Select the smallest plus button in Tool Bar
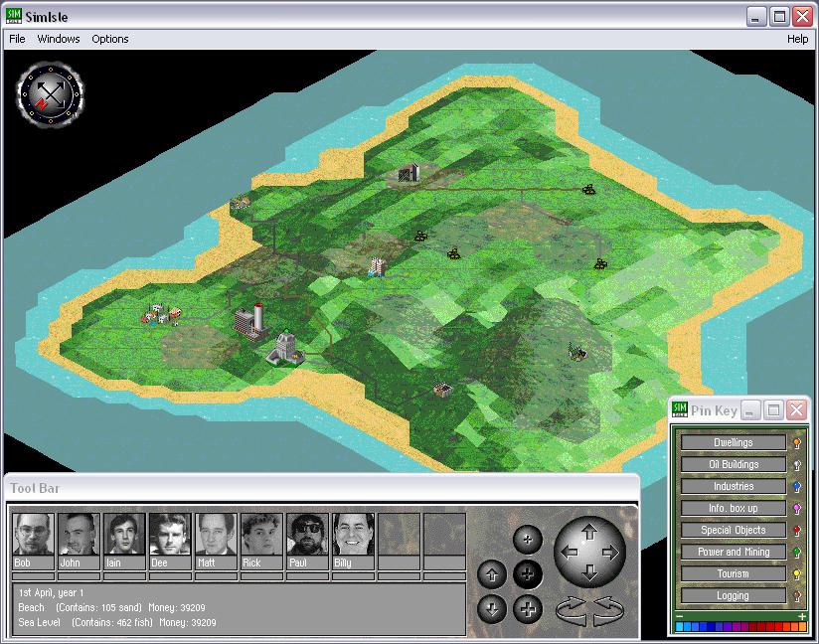819x644 pixels. pos(528,540)
